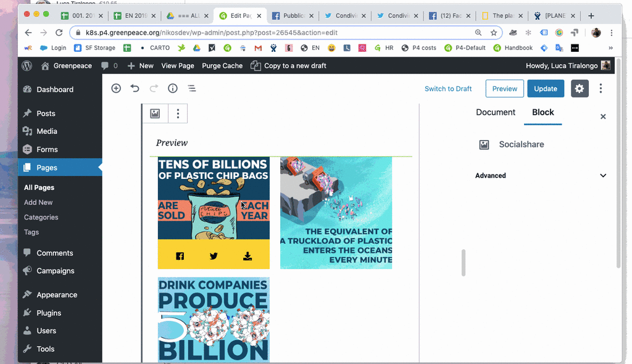
Task: Share chip bags image on Facebook
Action: [x=180, y=256]
